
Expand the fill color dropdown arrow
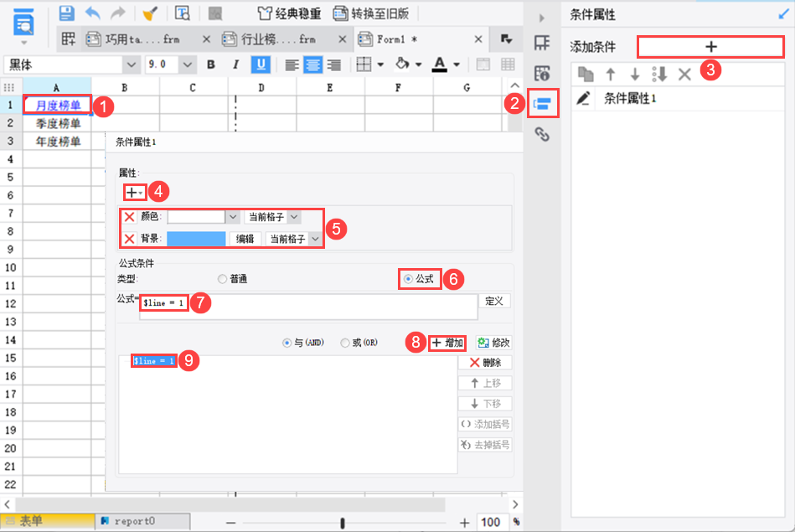pos(418,65)
